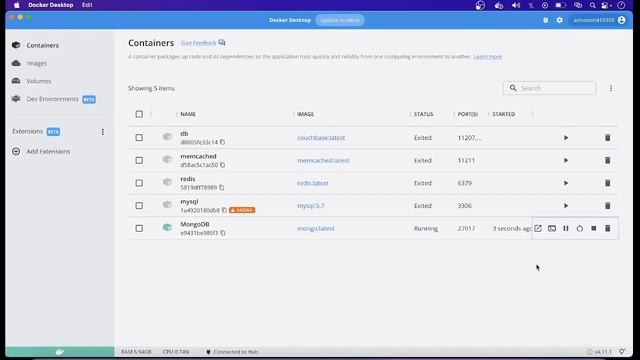
Task: Open memcached:latest image link
Action: tap(323, 160)
